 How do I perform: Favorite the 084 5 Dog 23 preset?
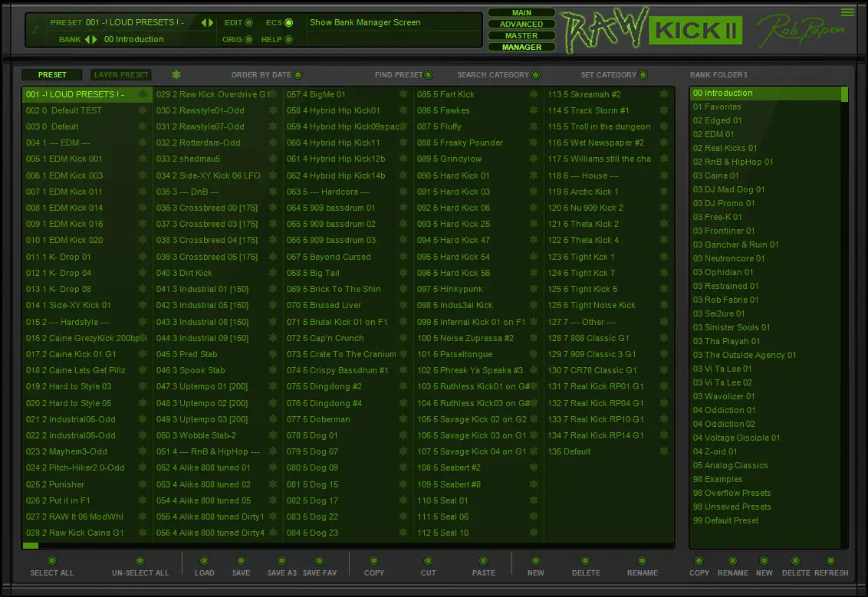(x=403, y=533)
